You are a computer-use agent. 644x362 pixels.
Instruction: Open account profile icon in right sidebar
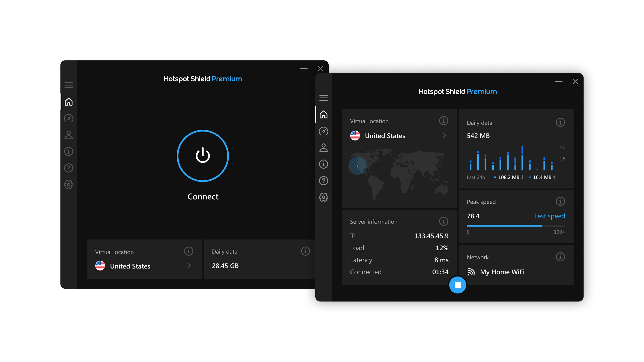324,148
